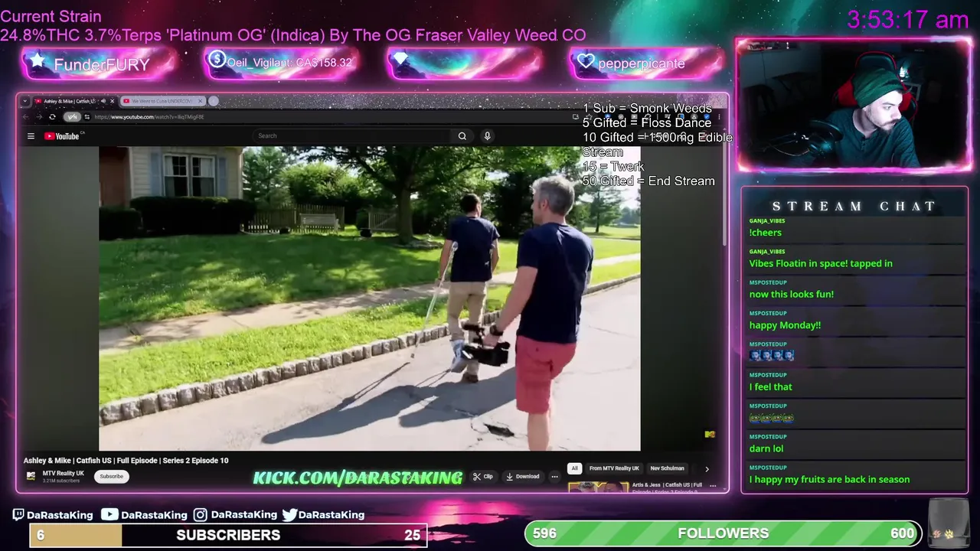Click the 'darn lol' chat message
This screenshot has width=980, height=551.
(766, 448)
